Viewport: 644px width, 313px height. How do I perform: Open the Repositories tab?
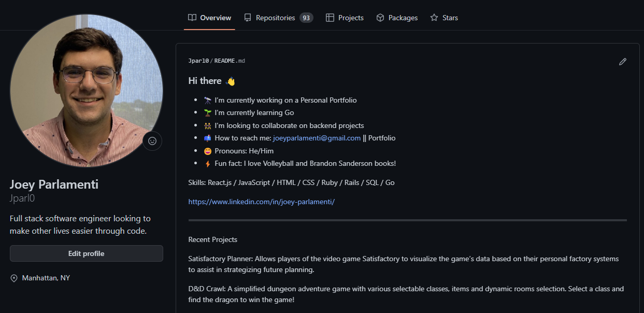pyautogui.click(x=275, y=18)
